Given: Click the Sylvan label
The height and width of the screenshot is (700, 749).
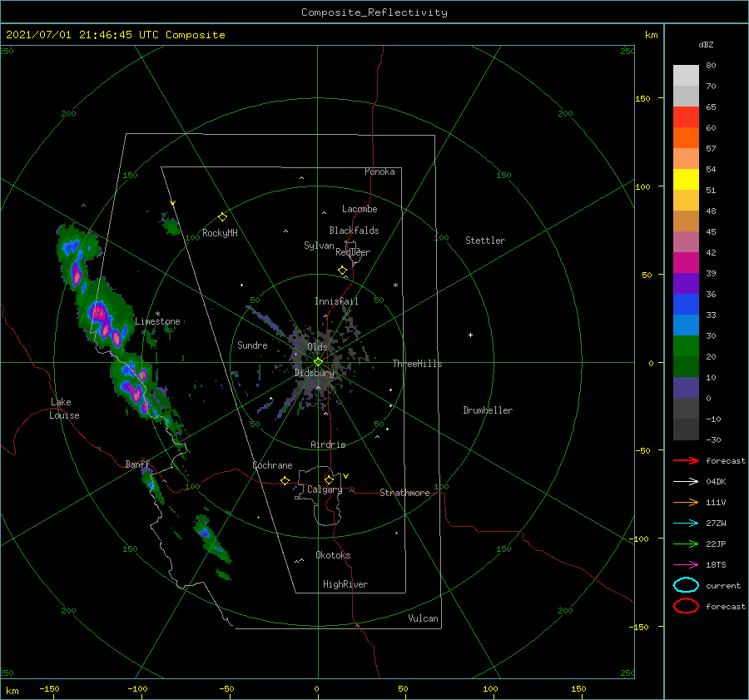Looking at the screenshot, I should click(319, 246).
